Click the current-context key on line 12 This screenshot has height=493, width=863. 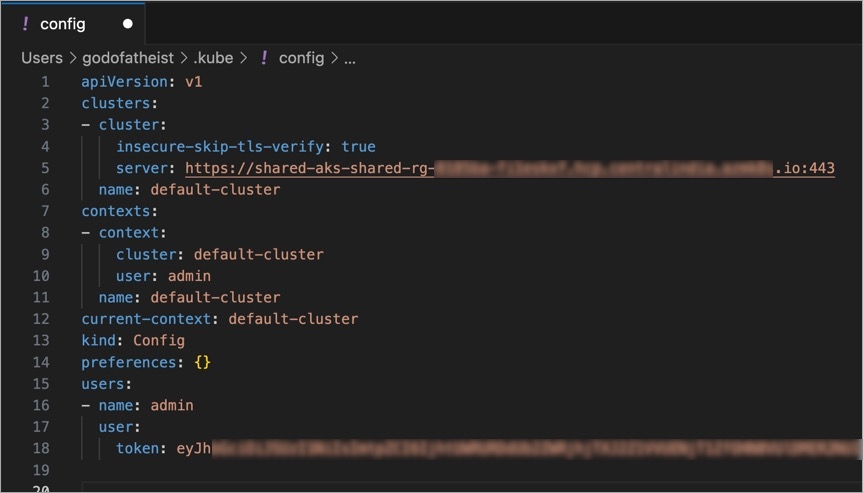coord(150,319)
